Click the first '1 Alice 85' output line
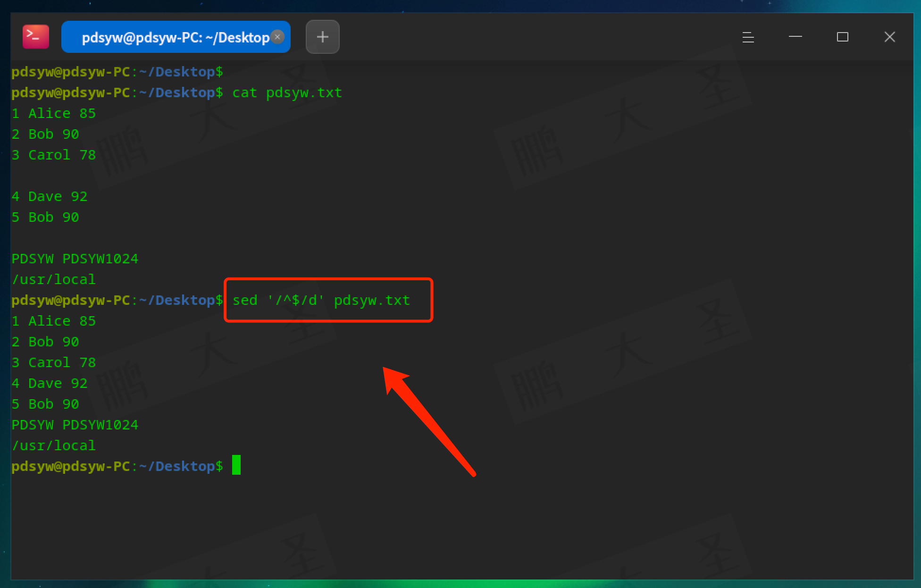 (54, 113)
